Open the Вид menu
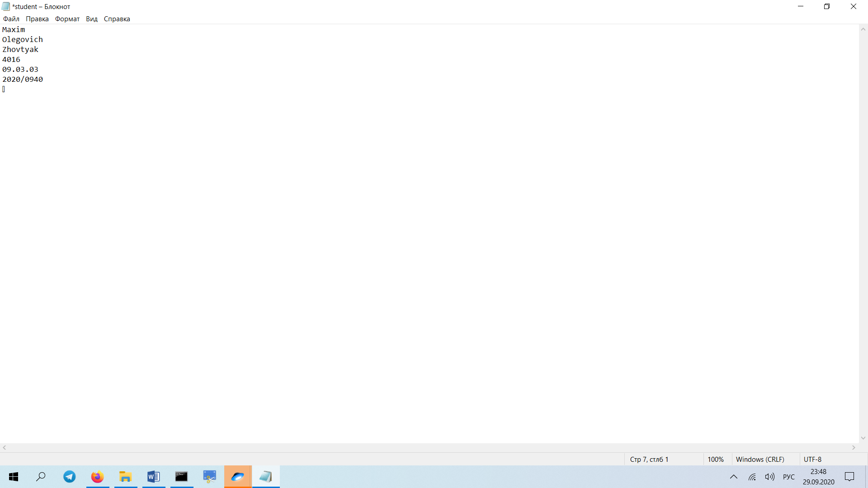This screenshot has width=868, height=488. pos(92,19)
